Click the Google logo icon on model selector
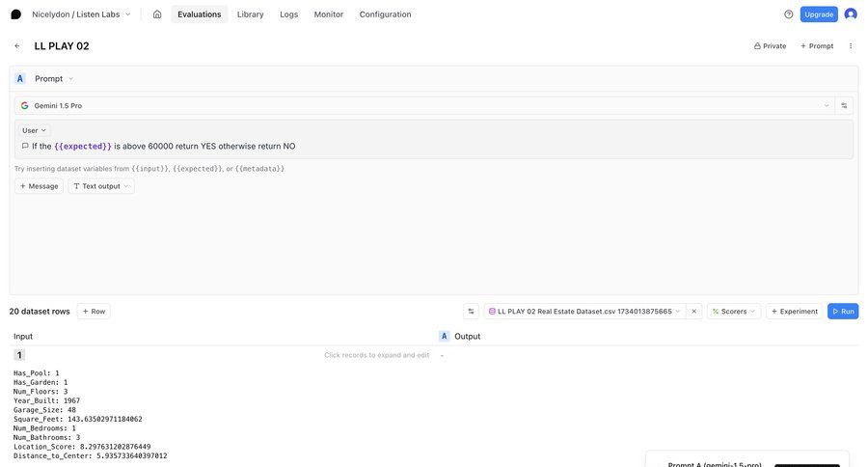 point(24,105)
